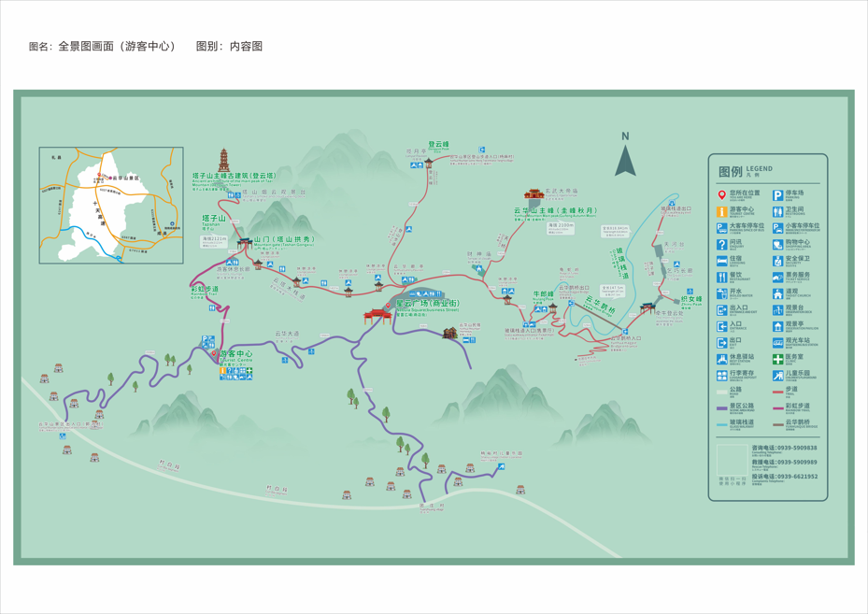The width and height of the screenshot is (868, 614).
Task: Select the restroom icon in the legend
Action: tap(777, 211)
